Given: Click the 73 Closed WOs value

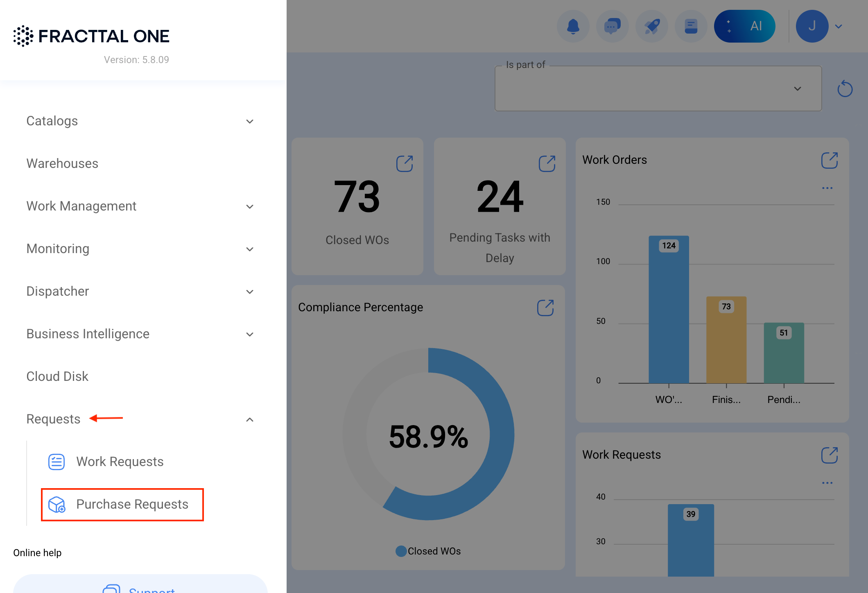Looking at the screenshot, I should (357, 197).
